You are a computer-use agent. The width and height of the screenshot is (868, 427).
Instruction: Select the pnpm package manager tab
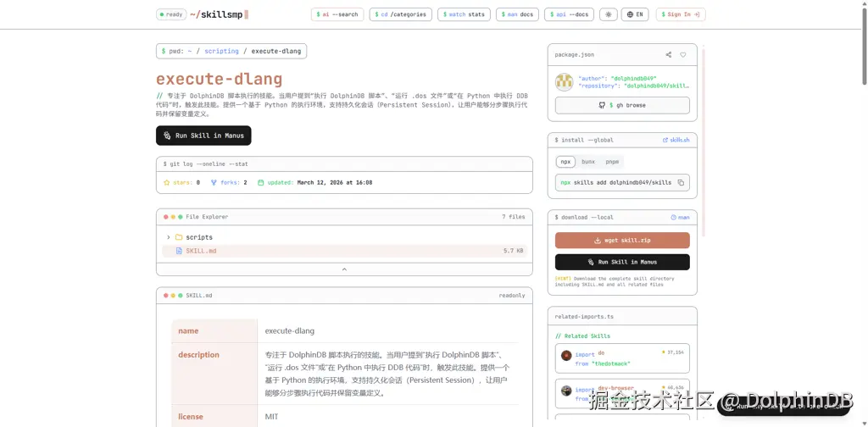(x=612, y=162)
